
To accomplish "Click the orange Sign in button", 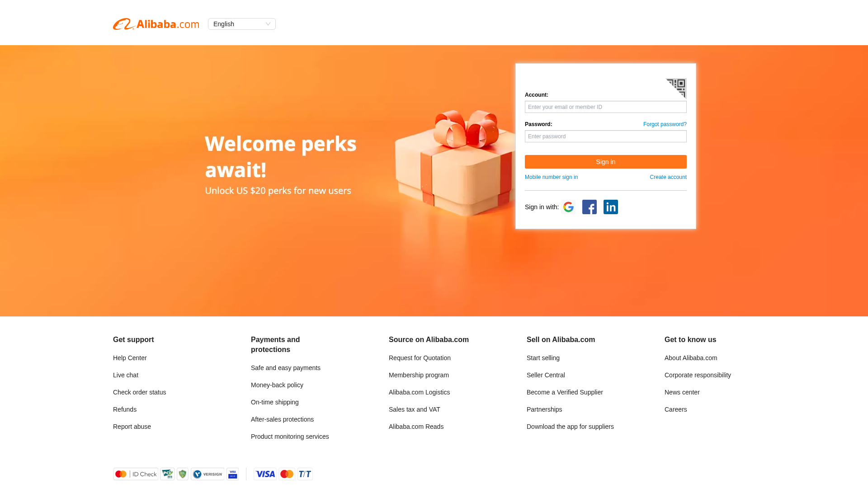I will coord(606,162).
